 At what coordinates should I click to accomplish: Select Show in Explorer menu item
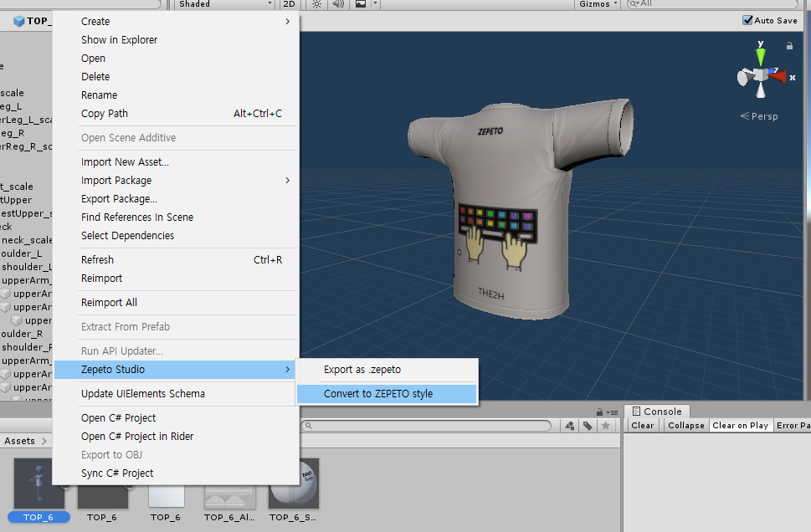176,40
